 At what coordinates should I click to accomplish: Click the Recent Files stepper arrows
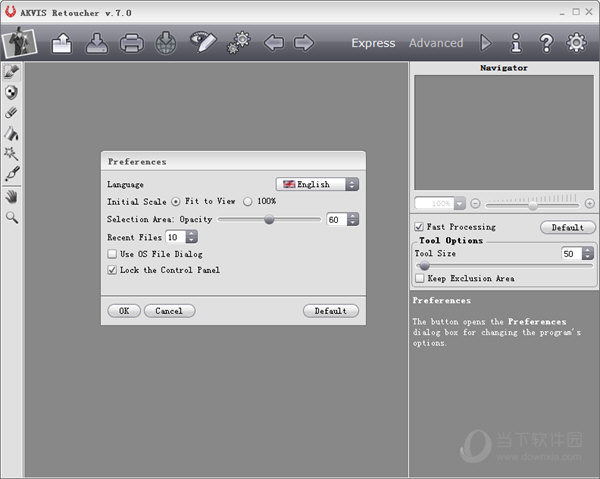coord(192,237)
